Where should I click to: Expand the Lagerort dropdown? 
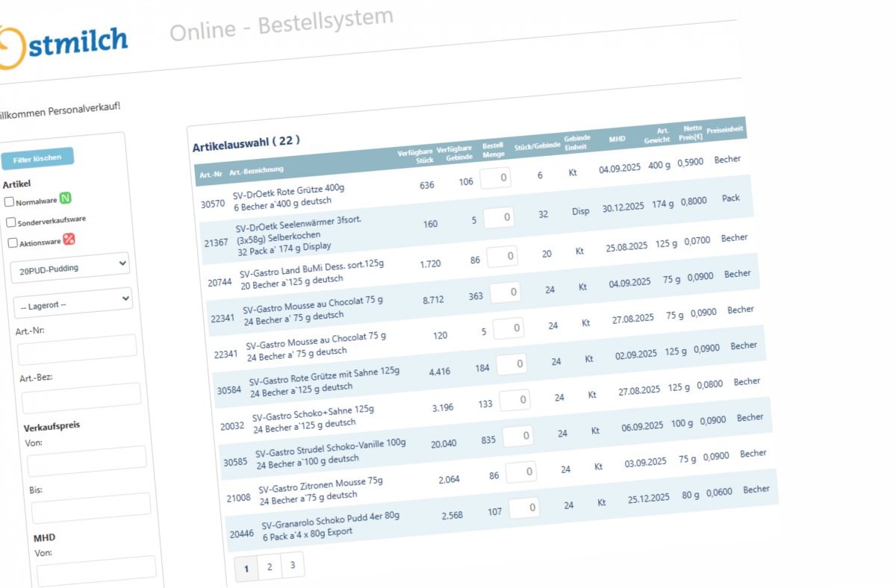[74, 301]
